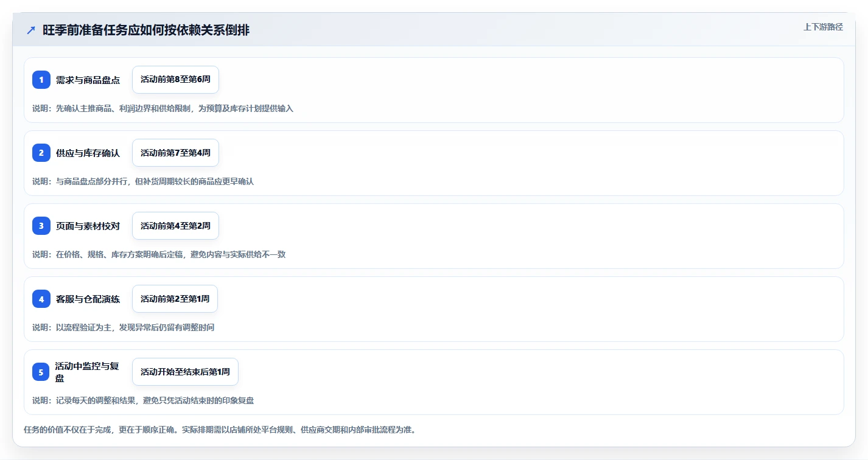Select the step title 活动中监控与复盘

86,372
